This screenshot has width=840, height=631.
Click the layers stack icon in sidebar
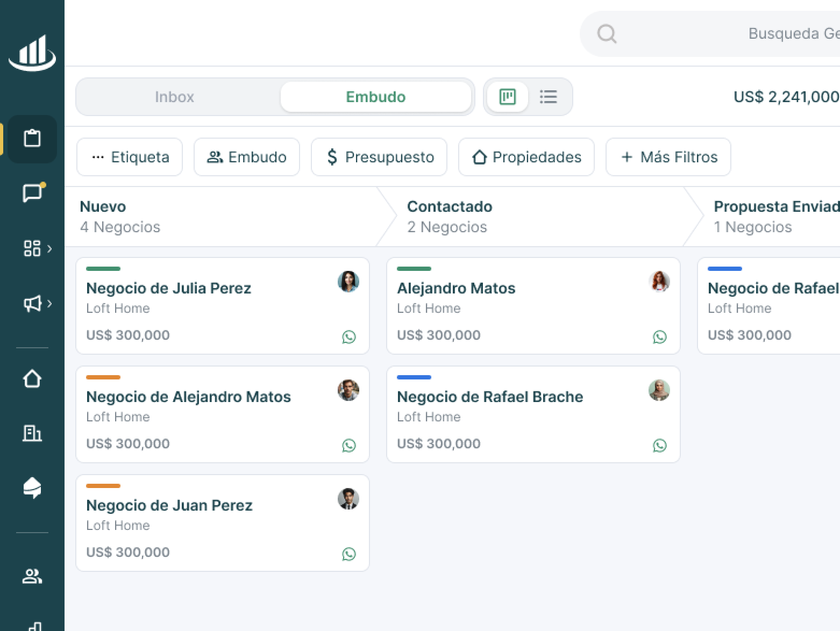tap(32, 487)
